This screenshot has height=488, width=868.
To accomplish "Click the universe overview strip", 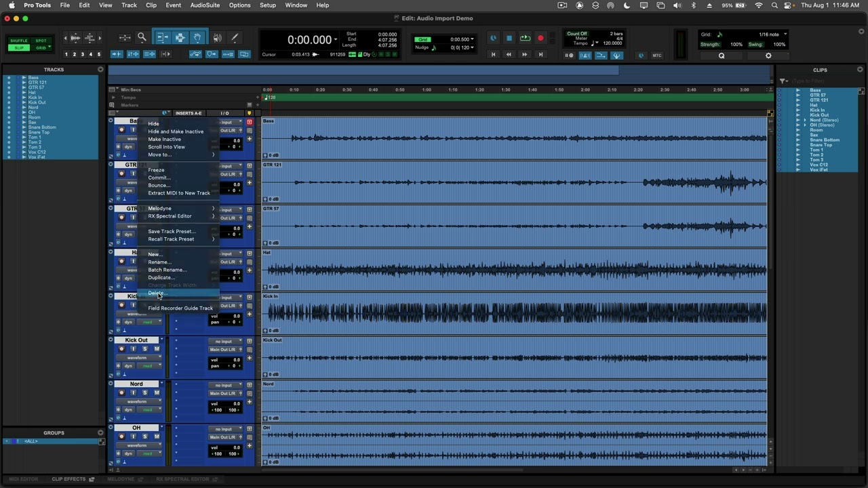I will tap(439, 74).
